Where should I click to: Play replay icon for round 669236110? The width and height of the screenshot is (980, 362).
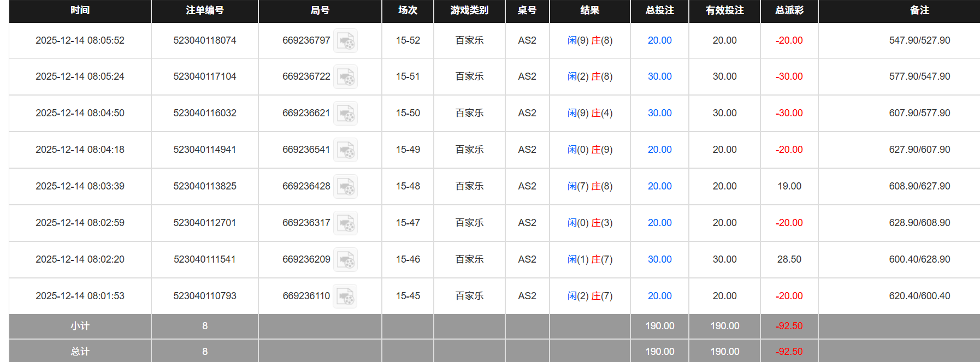click(x=345, y=296)
